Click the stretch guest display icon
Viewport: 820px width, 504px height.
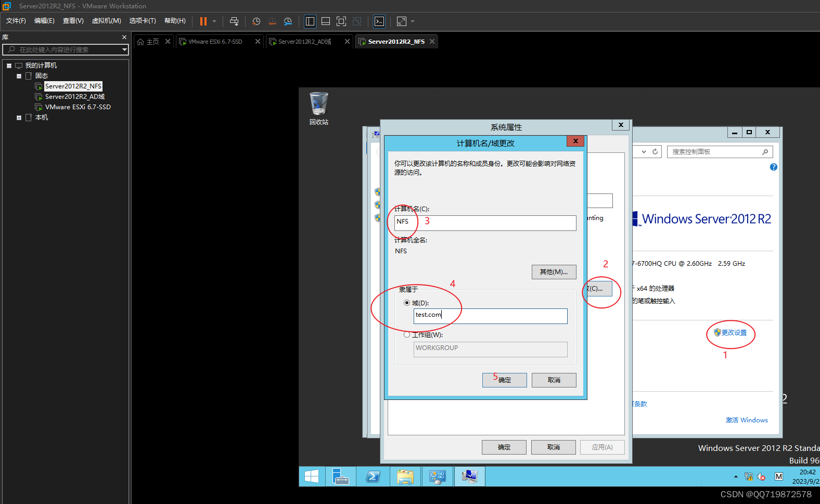pyautogui.click(x=402, y=21)
